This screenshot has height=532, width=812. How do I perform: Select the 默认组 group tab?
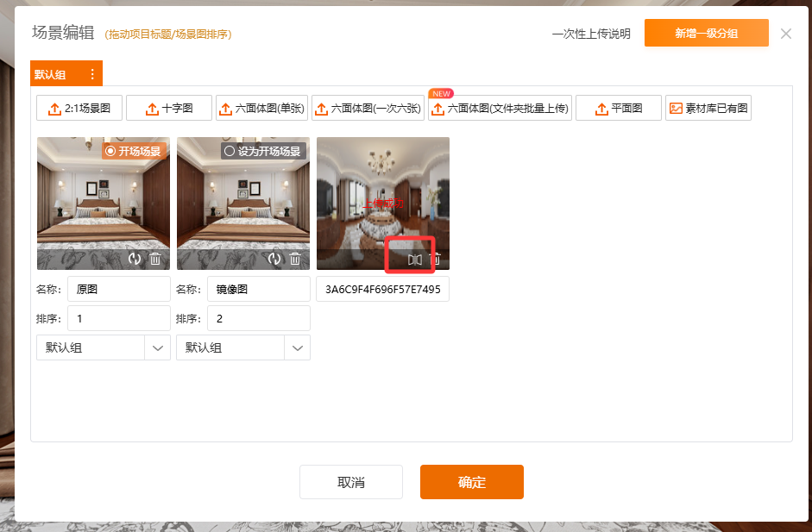click(51, 75)
